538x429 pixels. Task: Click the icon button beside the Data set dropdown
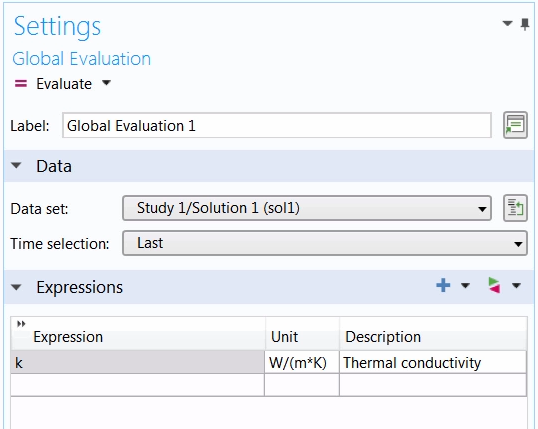point(515,208)
